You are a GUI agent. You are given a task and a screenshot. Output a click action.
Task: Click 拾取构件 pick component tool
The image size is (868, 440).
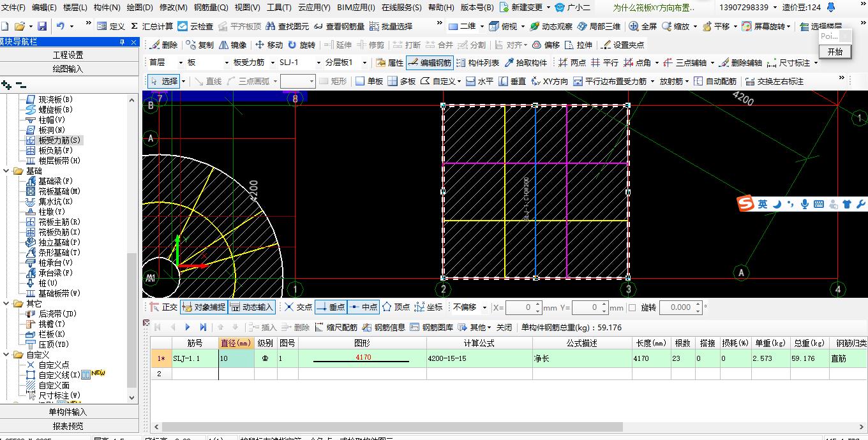[x=526, y=62]
